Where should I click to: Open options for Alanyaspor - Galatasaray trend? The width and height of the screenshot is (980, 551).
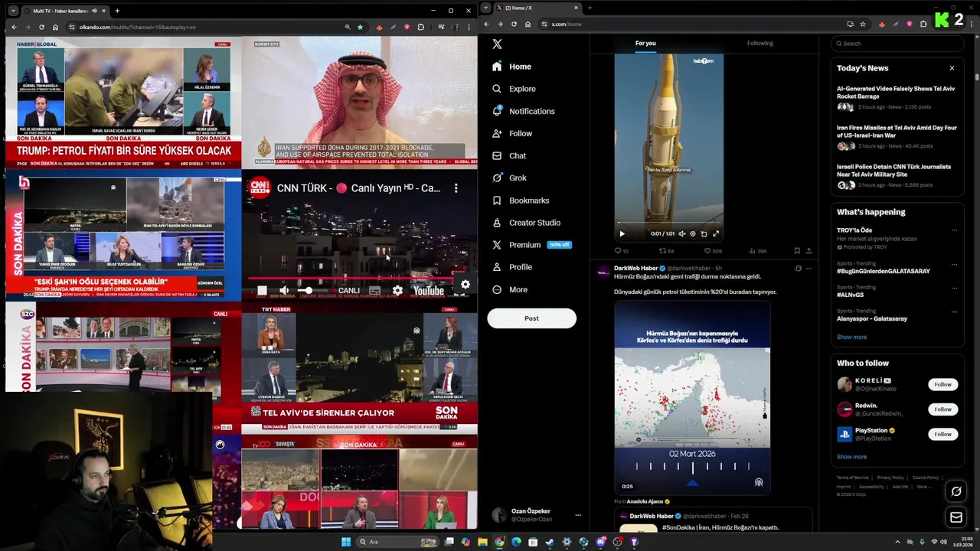point(954,312)
